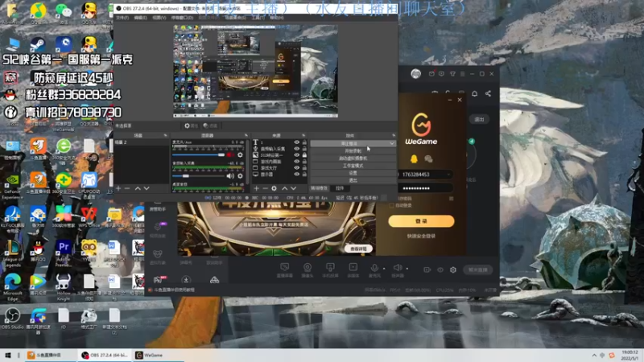Hide the fourth source with window icon
Image resolution: width=644 pixels, height=362 pixels.
pyautogui.click(x=296, y=162)
